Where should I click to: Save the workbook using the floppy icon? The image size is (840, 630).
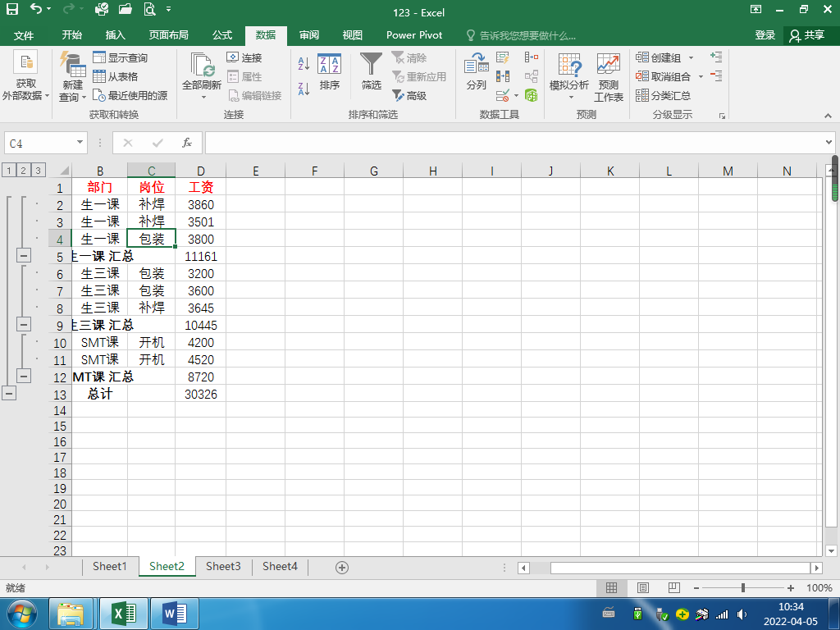pos(11,9)
